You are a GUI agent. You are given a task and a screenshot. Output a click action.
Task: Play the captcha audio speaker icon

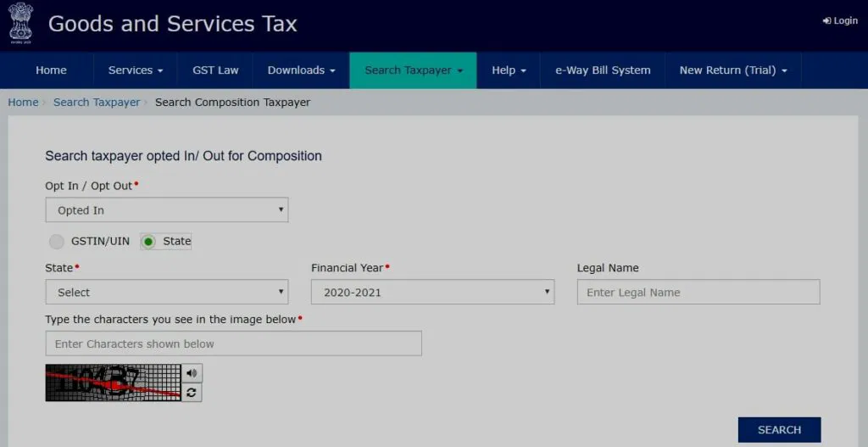(192, 373)
